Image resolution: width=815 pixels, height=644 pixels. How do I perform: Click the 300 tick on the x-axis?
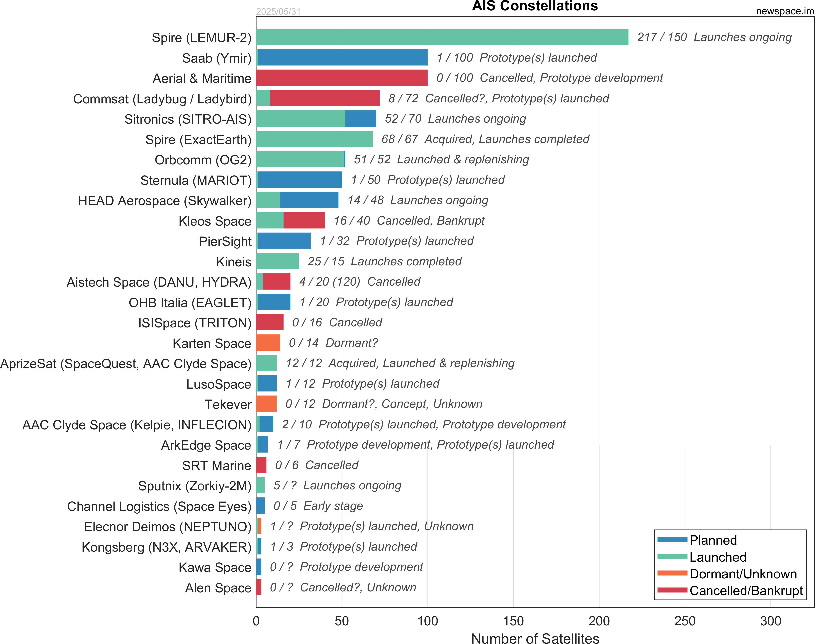pyautogui.click(x=771, y=620)
